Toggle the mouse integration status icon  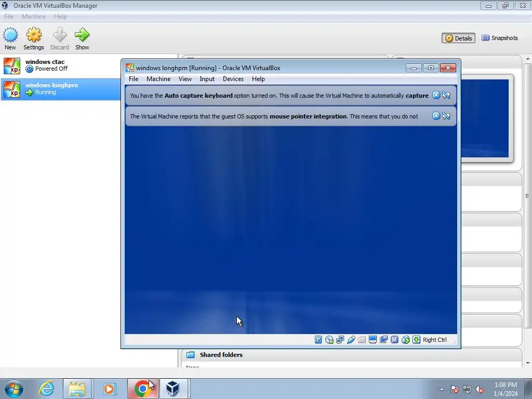click(405, 340)
